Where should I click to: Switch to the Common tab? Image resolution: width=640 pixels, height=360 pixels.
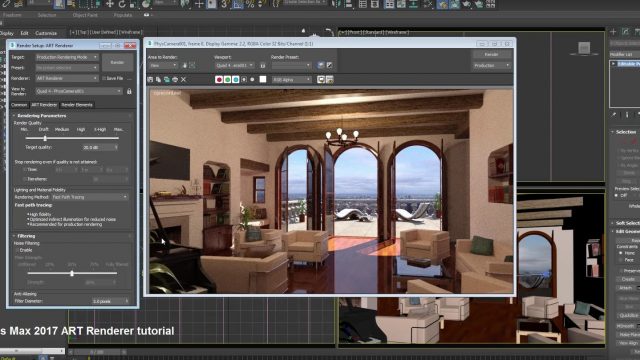click(19, 105)
